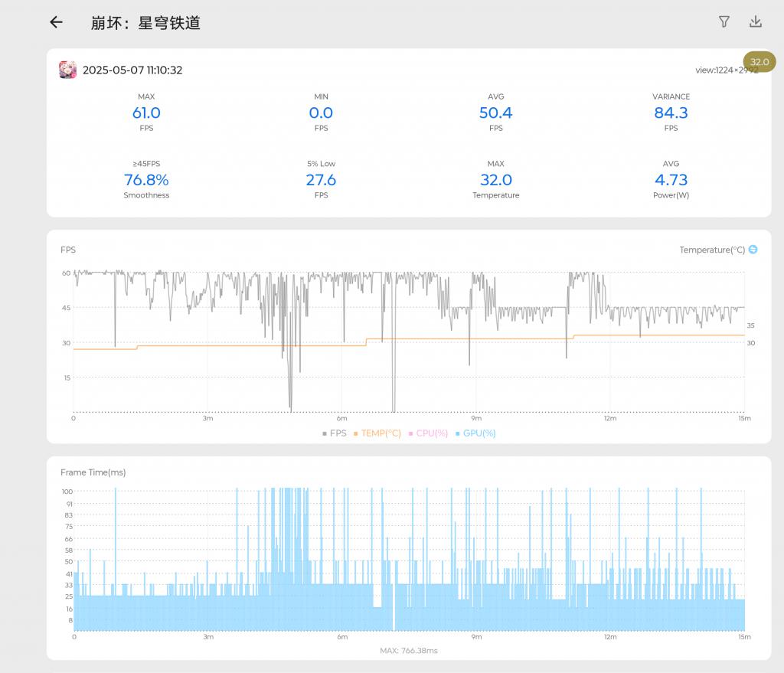
Task: Click the 76.8% Smoothness value
Action: point(146,179)
